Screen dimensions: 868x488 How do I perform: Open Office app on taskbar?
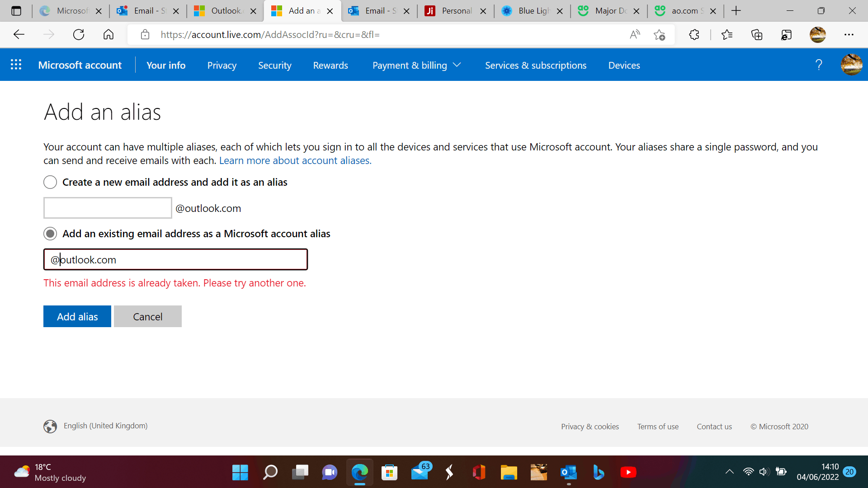click(x=479, y=473)
